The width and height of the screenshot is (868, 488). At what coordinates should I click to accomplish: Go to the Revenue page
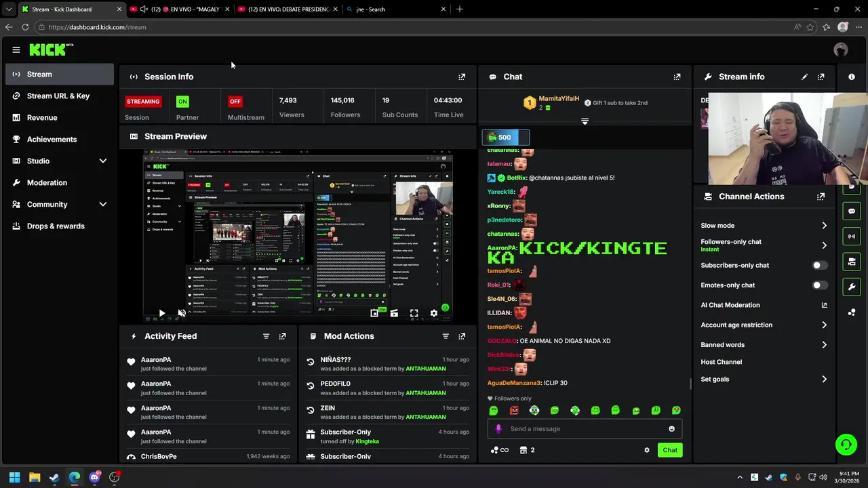[60, 118]
